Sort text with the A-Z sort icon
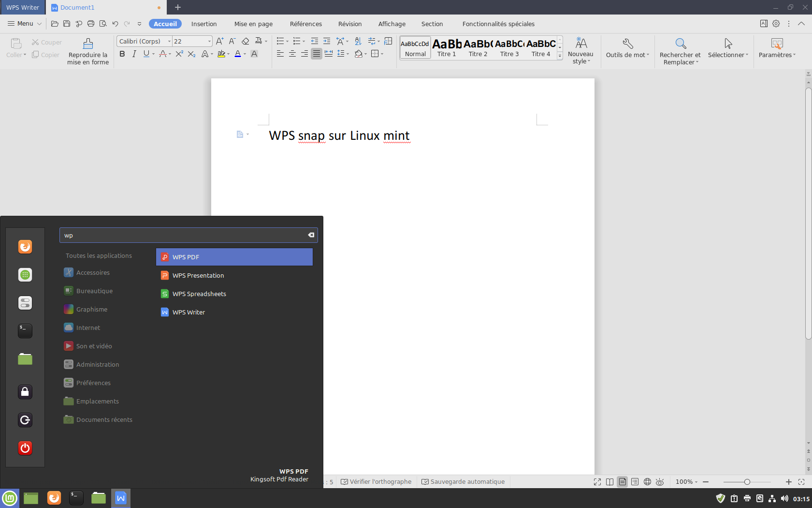The height and width of the screenshot is (508, 812). [358, 41]
